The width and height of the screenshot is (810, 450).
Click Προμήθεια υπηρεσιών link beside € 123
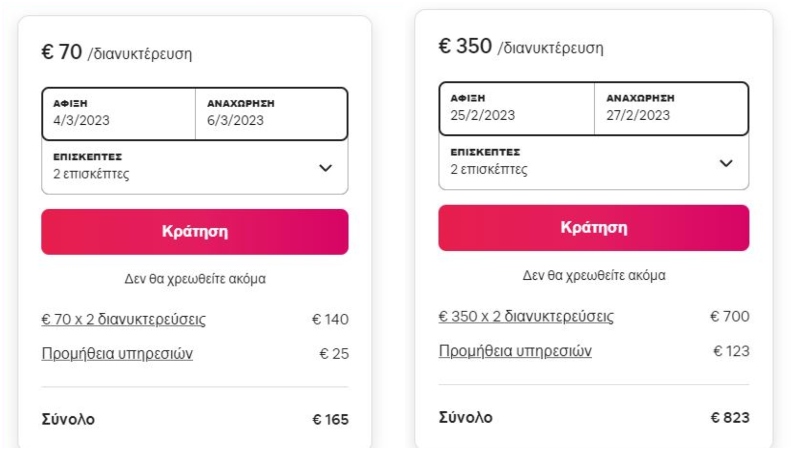pyautogui.click(x=515, y=350)
